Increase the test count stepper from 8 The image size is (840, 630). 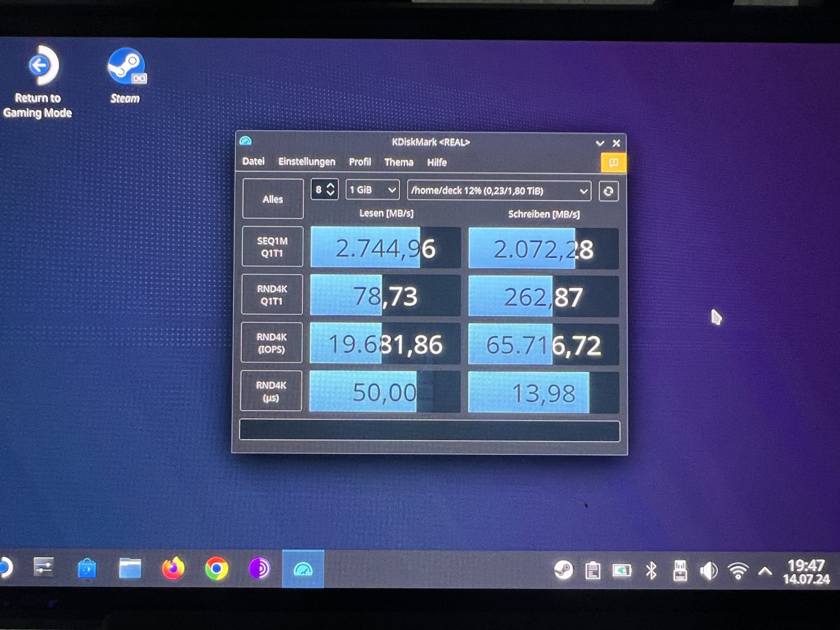coord(330,186)
